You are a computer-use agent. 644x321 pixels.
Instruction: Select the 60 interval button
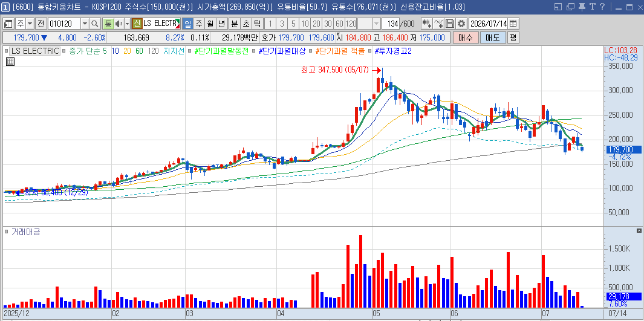(x=339, y=24)
